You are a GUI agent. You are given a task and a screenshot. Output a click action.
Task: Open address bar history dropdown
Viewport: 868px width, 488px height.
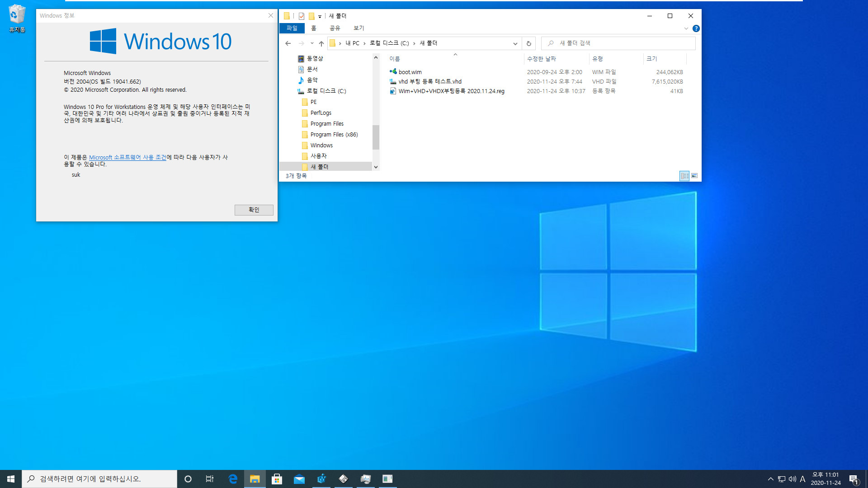515,43
